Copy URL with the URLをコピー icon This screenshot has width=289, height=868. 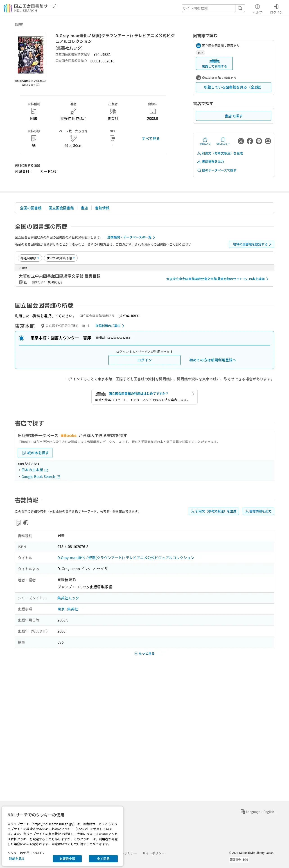[223, 141]
